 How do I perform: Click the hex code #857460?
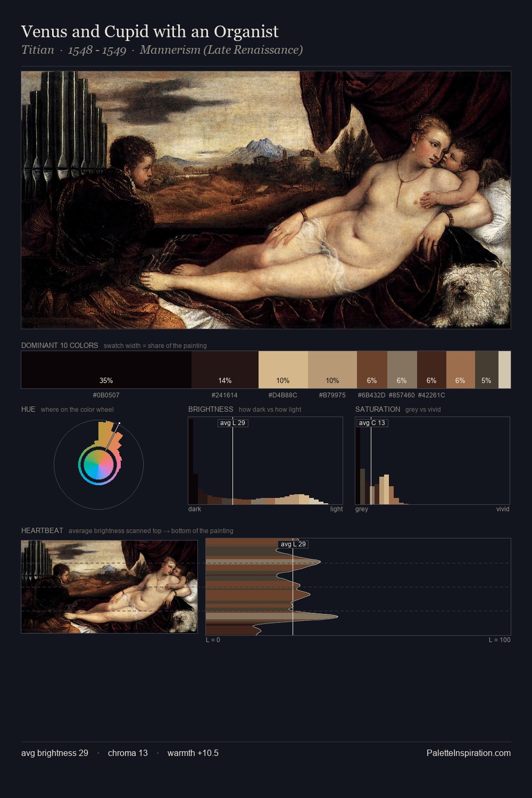coord(402,395)
